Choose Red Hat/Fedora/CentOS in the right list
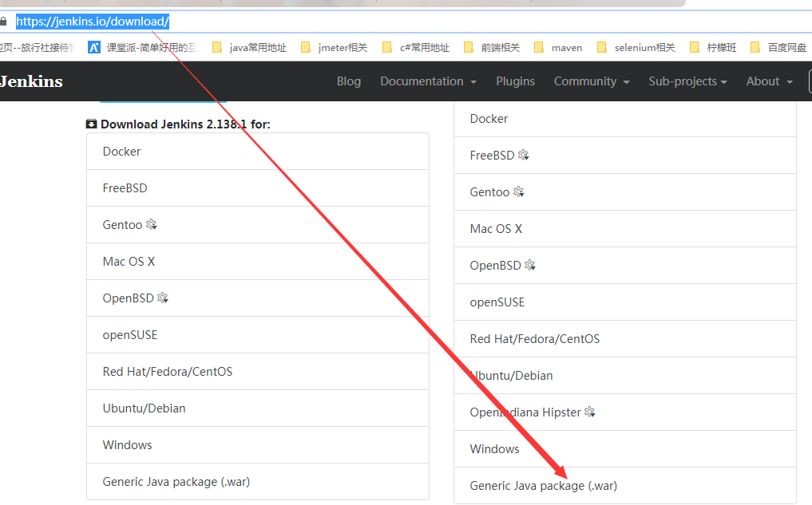This screenshot has width=812, height=505. tap(625, 339)
